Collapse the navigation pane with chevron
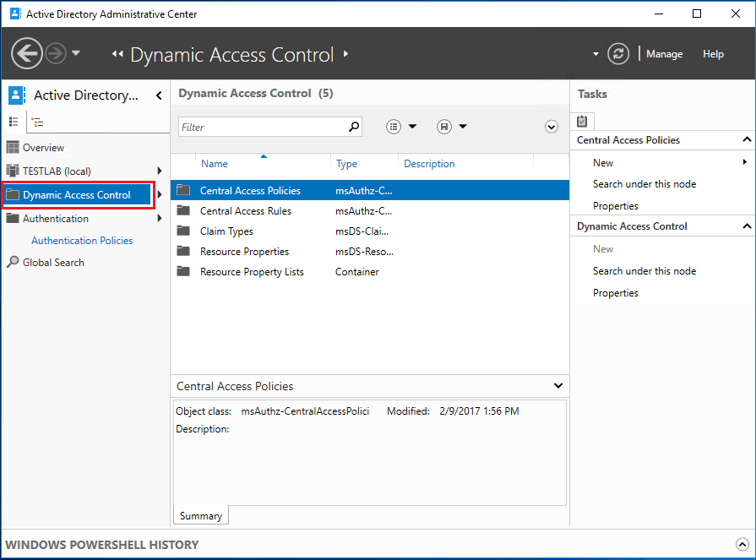The height and width of the screenshot is (560, 756). 159,95
